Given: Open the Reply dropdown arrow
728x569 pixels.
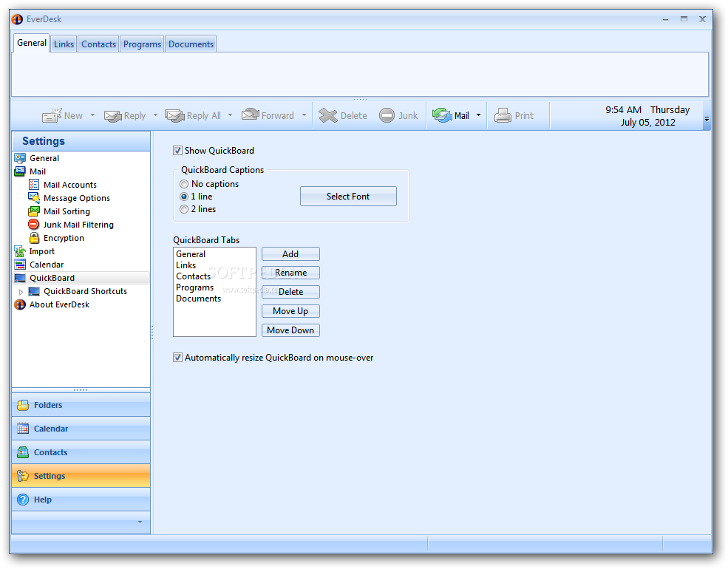Looking at the screenshot, I should pyautogui.click(x=155, y=115).
